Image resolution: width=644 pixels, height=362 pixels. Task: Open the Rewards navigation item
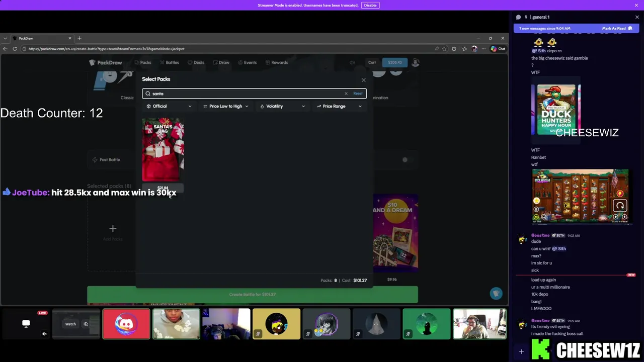pos(277,62)
